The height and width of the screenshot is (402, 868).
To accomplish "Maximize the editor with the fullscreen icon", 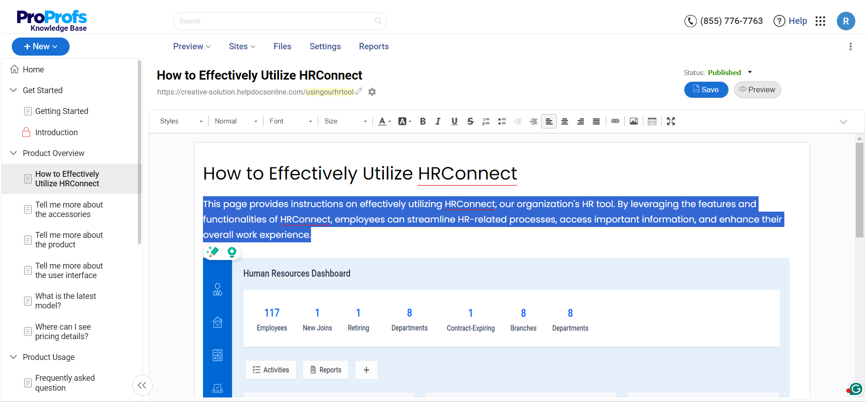I will (x=671, y=121).
